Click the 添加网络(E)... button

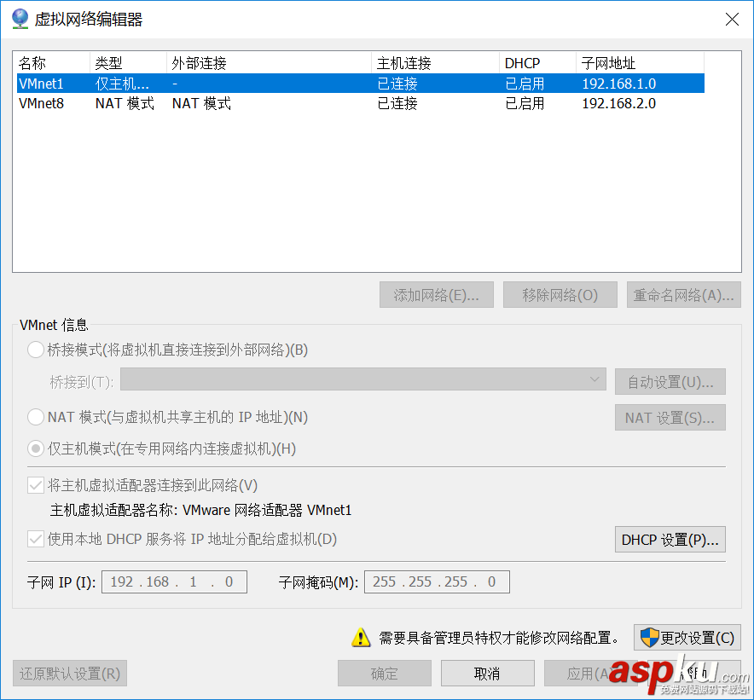point(436,295)
